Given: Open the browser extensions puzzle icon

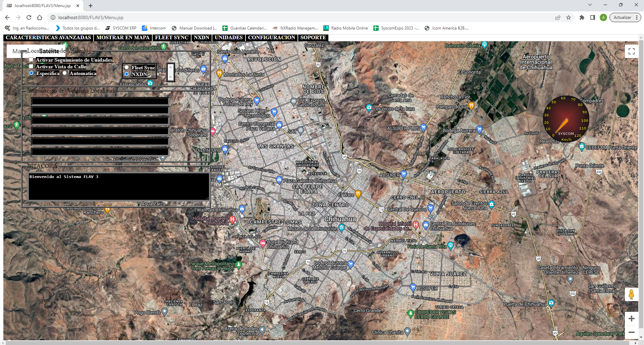Looking at the screenshot, I should click(x=582, y=17).
